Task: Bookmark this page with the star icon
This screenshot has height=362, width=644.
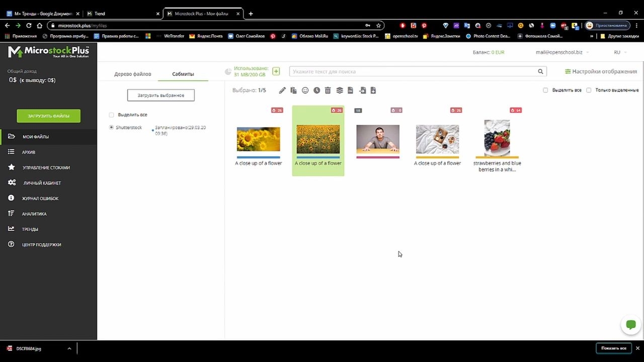Action: coord(378,26)
